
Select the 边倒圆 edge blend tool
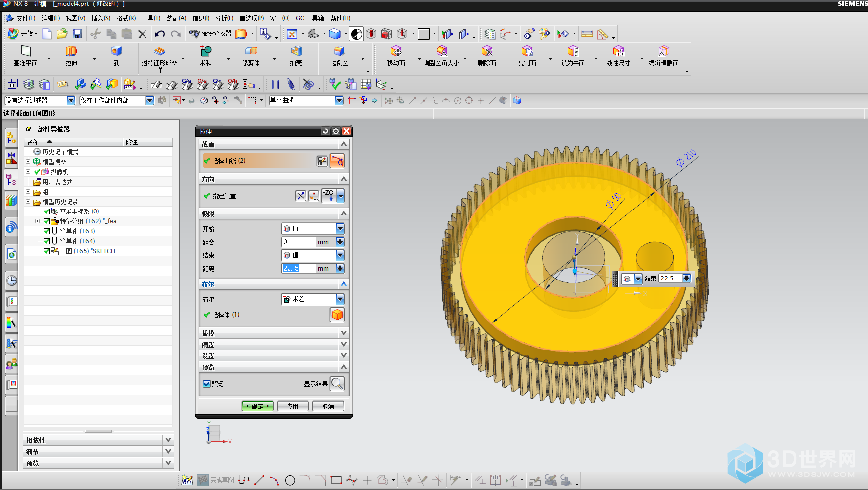coord(340,56)
